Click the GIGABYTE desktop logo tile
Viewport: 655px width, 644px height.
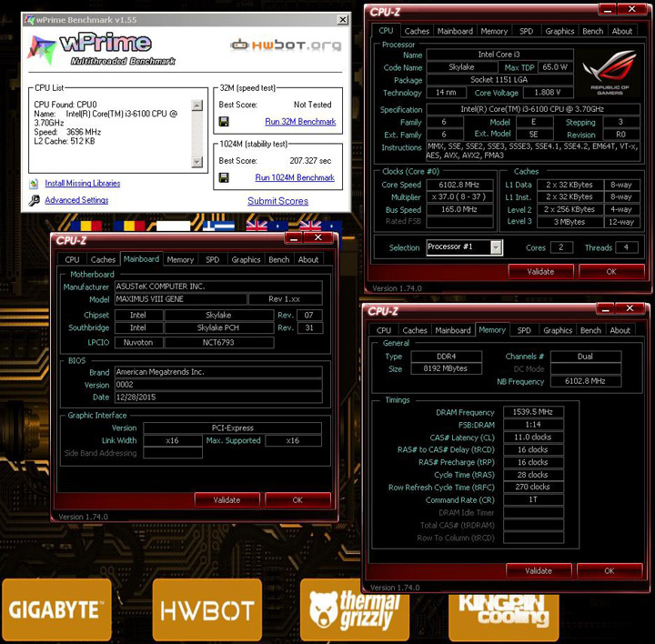tap(56, 609)
